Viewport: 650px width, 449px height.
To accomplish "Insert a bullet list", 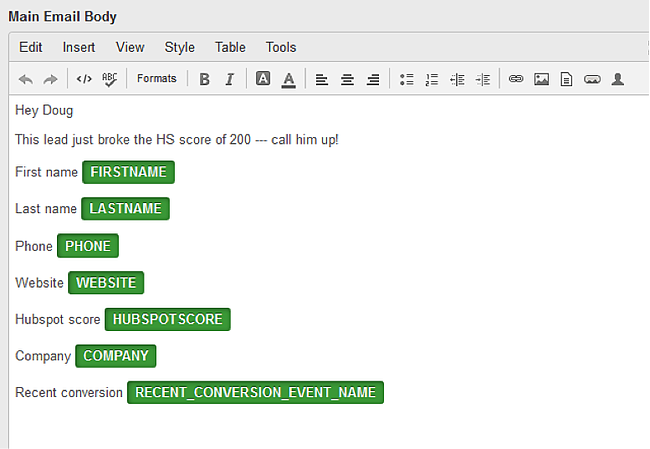I will point(406,79).
